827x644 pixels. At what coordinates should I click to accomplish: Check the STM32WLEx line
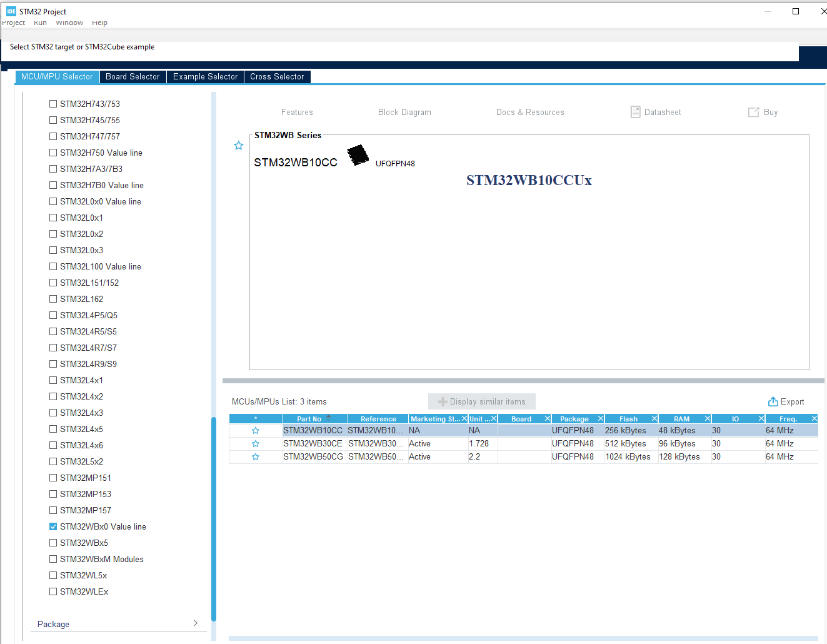(x=53, y=591)
